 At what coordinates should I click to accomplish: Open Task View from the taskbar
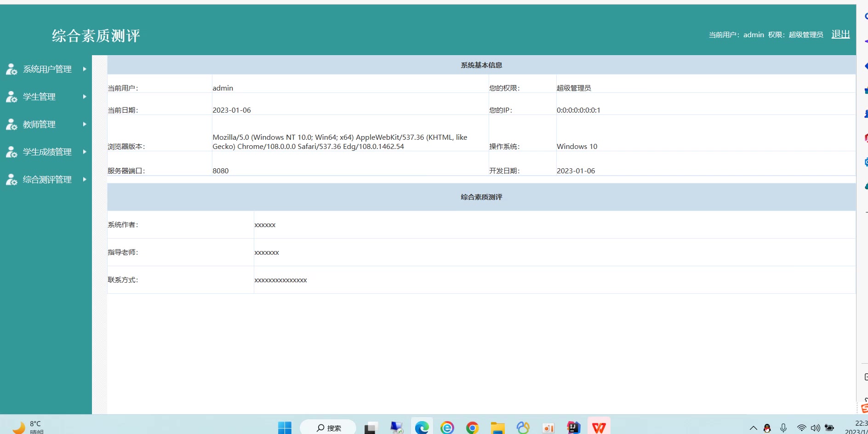pos(371,428)
